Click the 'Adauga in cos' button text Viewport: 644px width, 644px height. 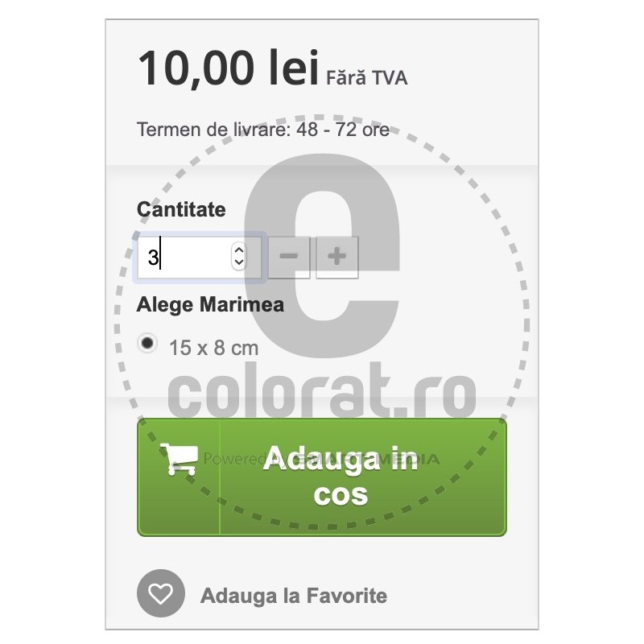(341, 476)
